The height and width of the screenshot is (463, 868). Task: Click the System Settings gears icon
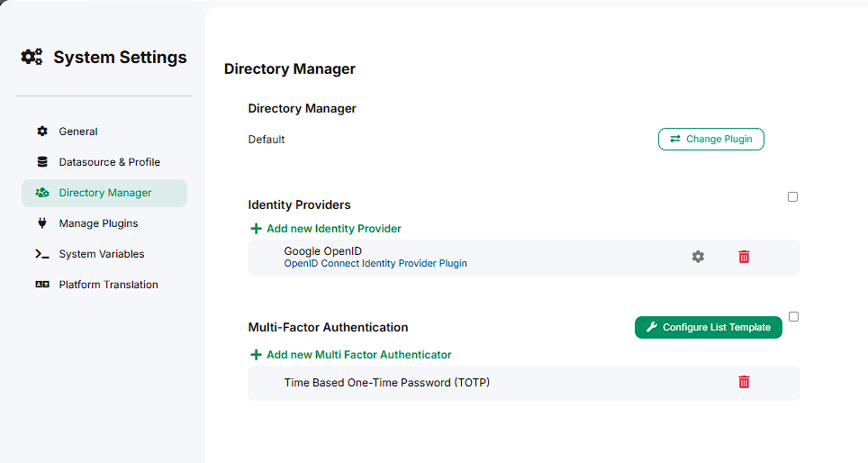pos(32,57)
